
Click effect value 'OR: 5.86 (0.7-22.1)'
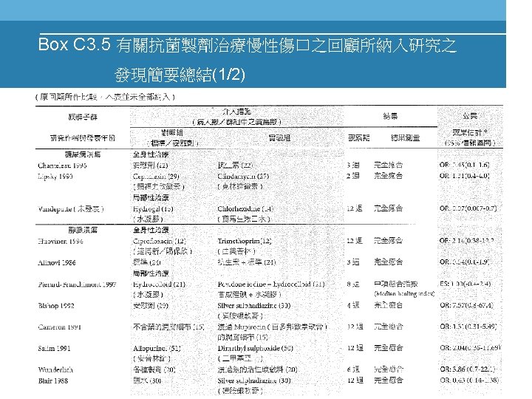(x=468, y=369)
